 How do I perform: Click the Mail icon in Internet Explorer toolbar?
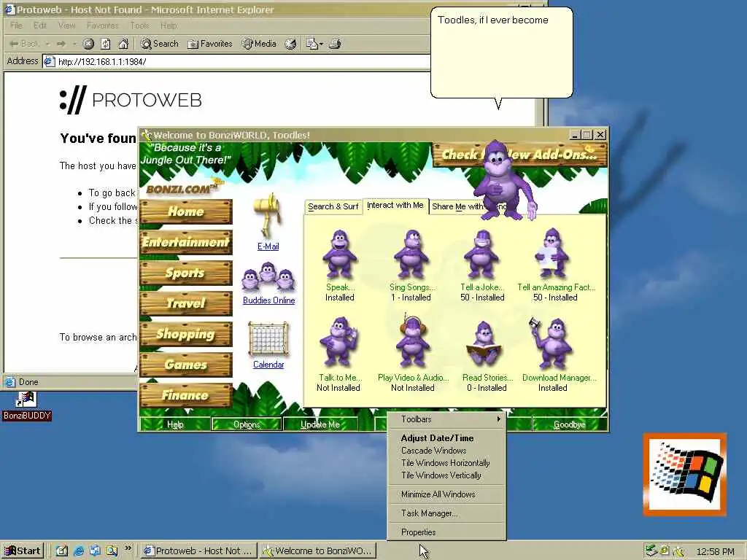pyautogui.click(x=311, y=44)
